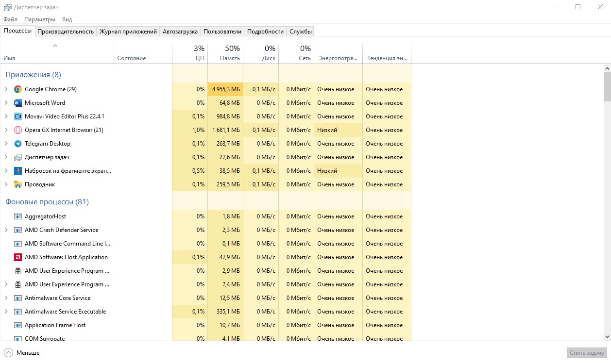Sort processes by the Память column header

[225, 53]
